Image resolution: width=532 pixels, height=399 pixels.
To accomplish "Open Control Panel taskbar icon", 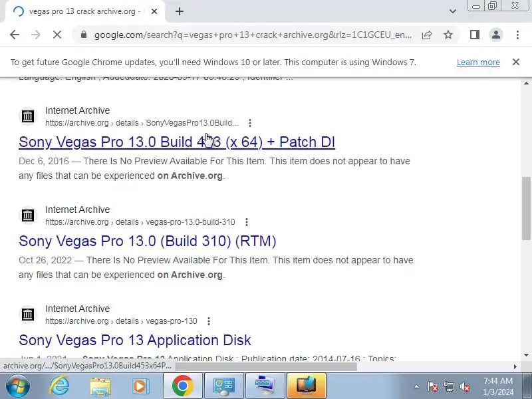I will point(224,386).
